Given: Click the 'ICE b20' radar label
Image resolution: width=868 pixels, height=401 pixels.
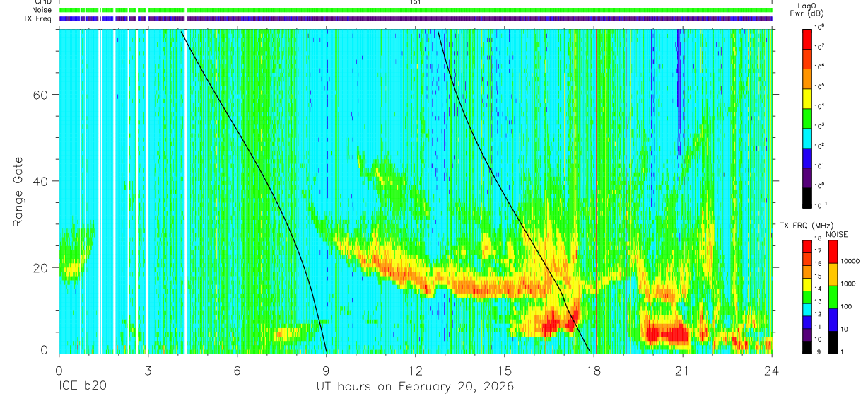Looking at the screenshot, I should 83,387.
